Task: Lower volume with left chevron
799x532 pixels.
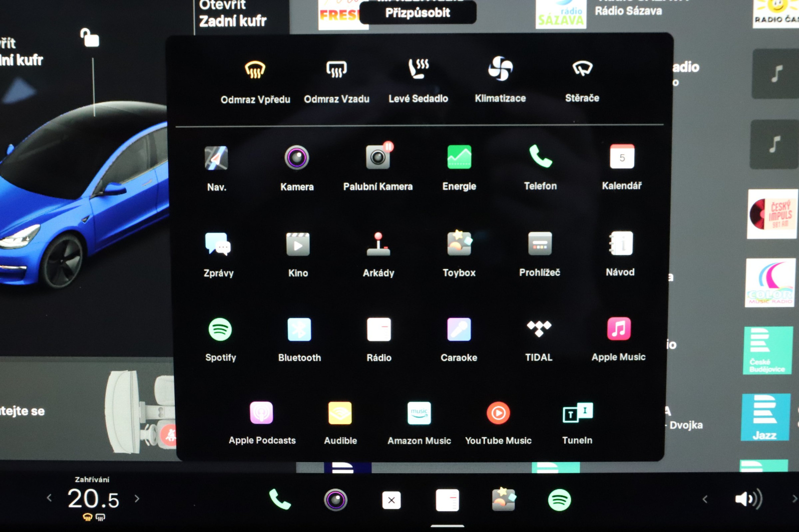Action: [x=705, y=499]
